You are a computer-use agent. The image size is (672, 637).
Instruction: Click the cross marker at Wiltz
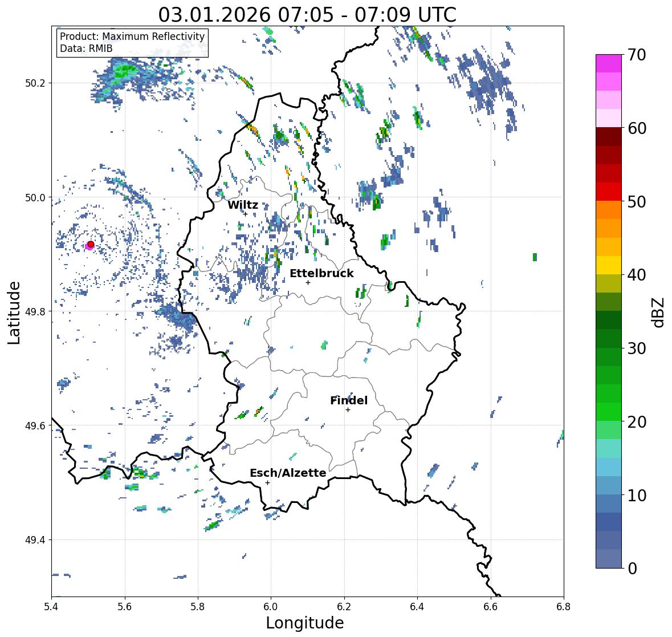pos(245,214)
